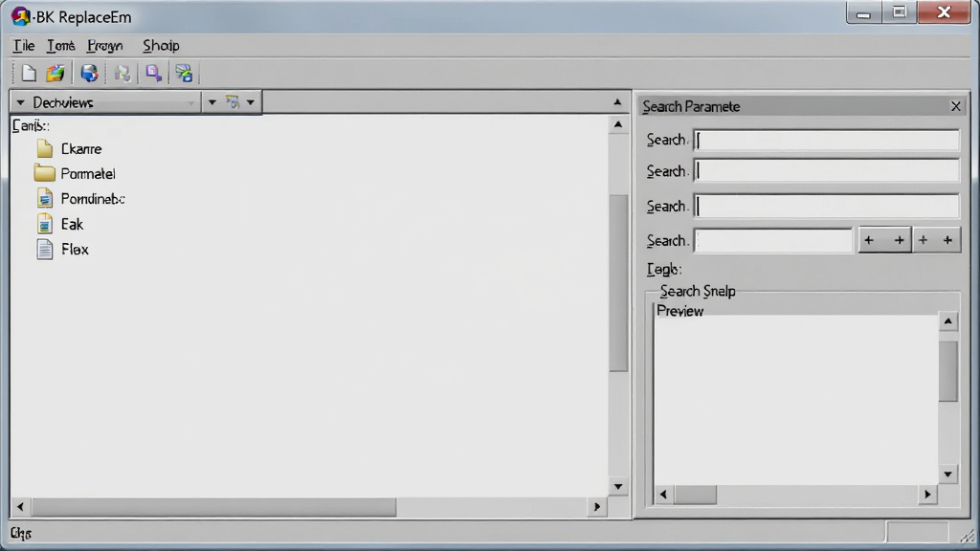This screenshot has width=980, height=551.
Task: Click the rightmost plus button in Search row
Action: [x=948, y=240]
